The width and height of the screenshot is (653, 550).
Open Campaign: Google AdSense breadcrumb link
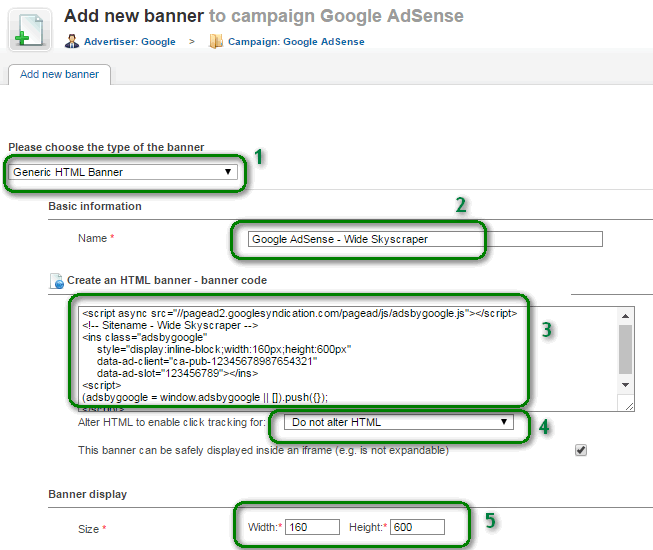pos(296,42)
